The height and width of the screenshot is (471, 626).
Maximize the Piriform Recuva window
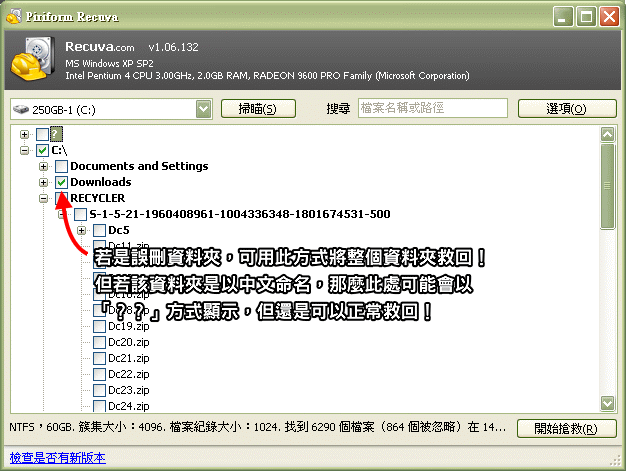pos(586,17)
